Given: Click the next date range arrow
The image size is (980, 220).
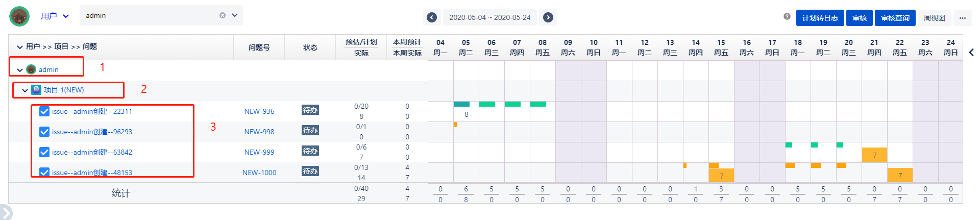Looking at the screenshot, I should 548,17.
